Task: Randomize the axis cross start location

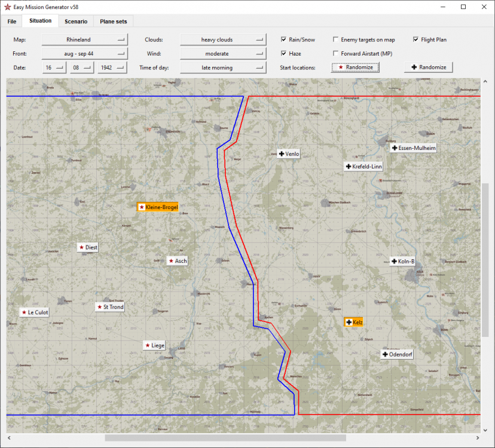Action: [x=429, y=67]
